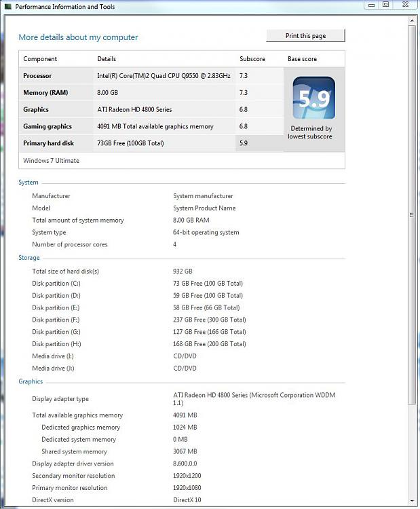Viewport: 420px width, 509px height.
Task: Click the System section heading
Action: click(28, 183)
